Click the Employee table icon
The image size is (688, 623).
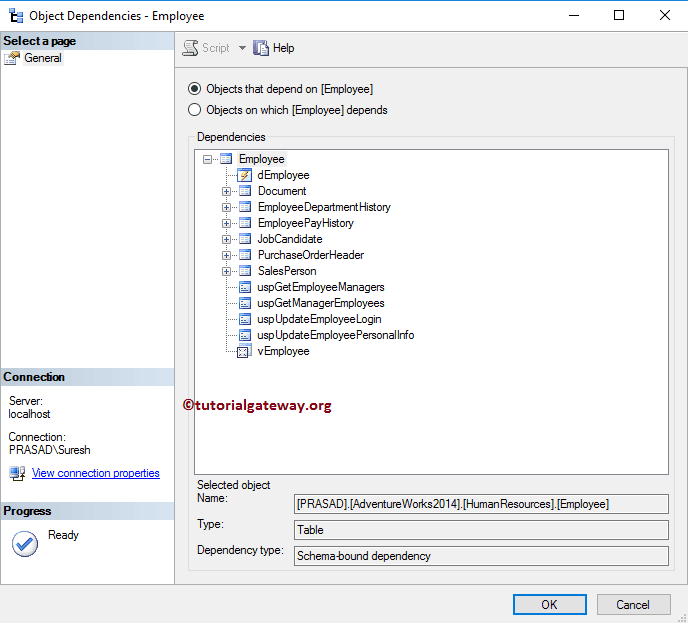click(x=226, y=159)
